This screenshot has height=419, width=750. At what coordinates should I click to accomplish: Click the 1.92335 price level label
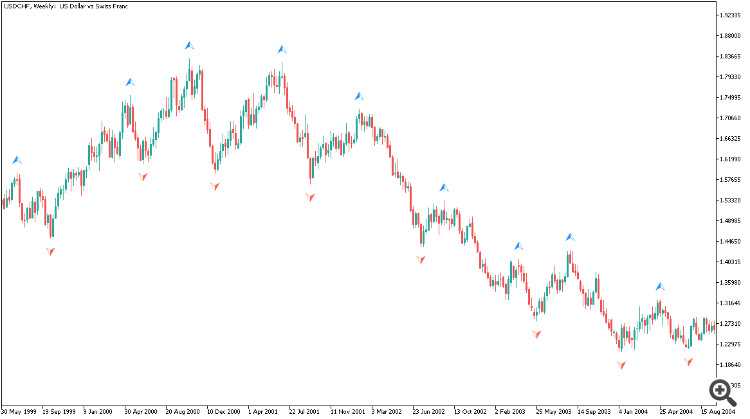[730, 15]
